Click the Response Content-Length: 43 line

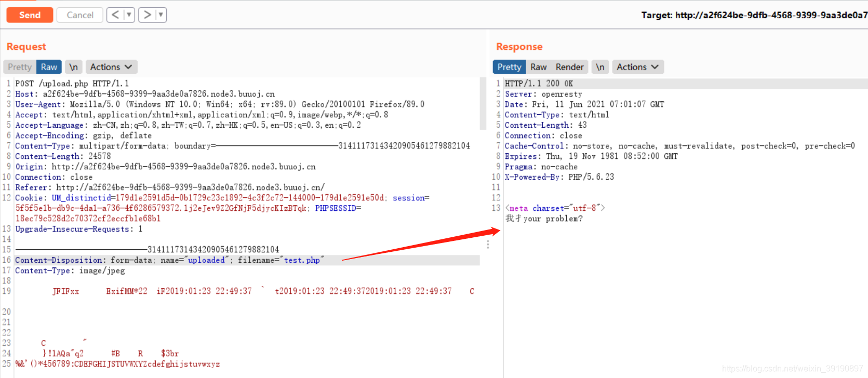click(x=546, y=125)
